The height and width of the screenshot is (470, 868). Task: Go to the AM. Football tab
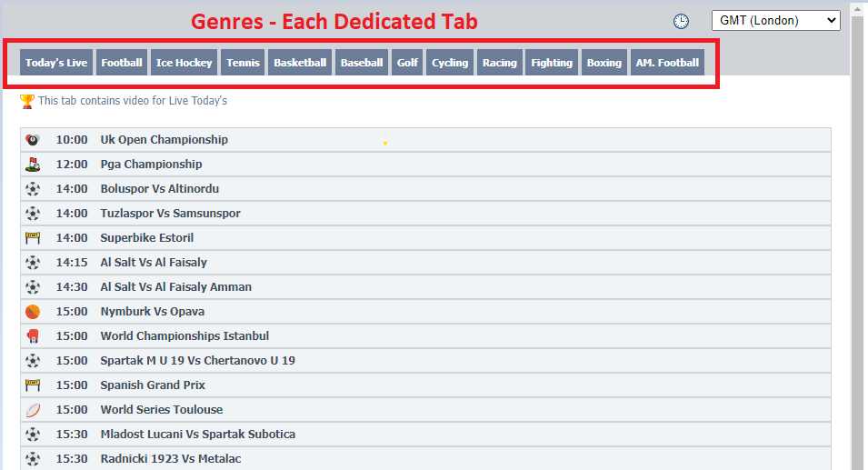[x=667, y=63]
